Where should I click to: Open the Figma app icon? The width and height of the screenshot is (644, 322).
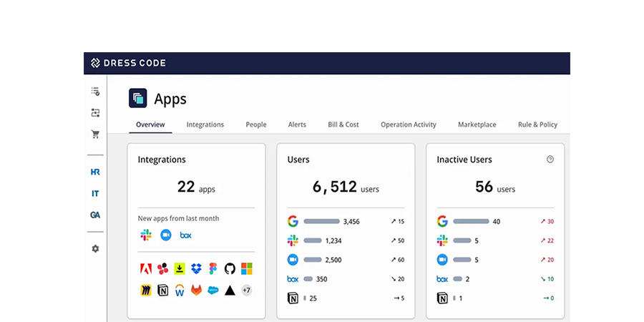tap(213, 269)
